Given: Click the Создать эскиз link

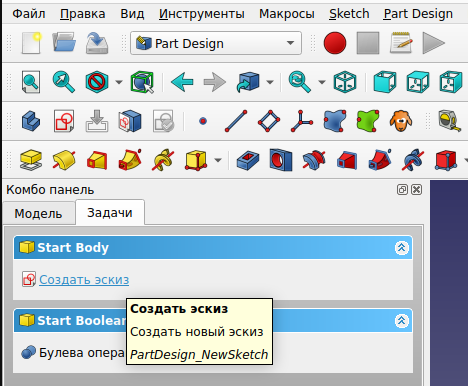Looking at the screenshot, I should tap(84, 279).
